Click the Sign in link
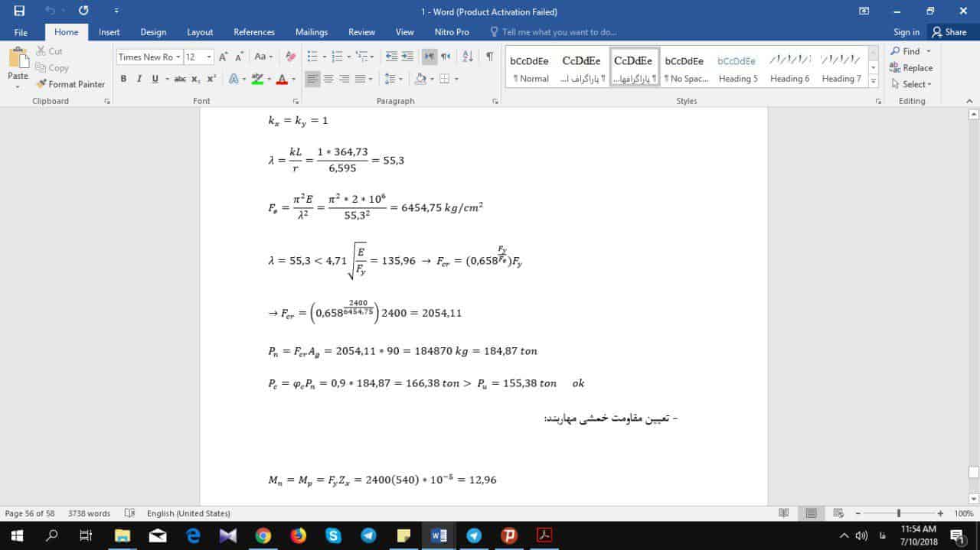Screen dimensions: 980x550 tap(906, 32)
